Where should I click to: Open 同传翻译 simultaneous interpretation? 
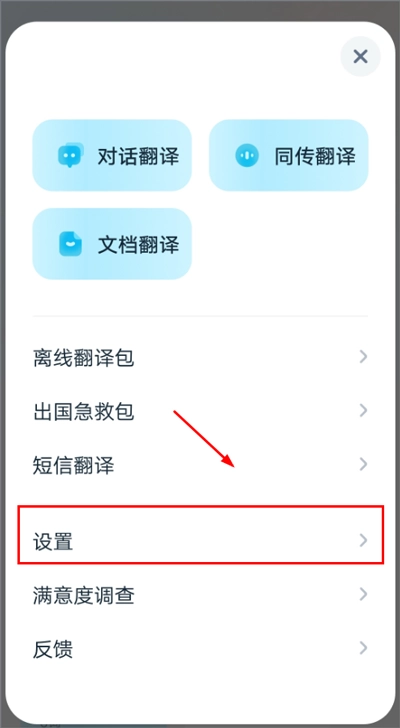point(289,155)
